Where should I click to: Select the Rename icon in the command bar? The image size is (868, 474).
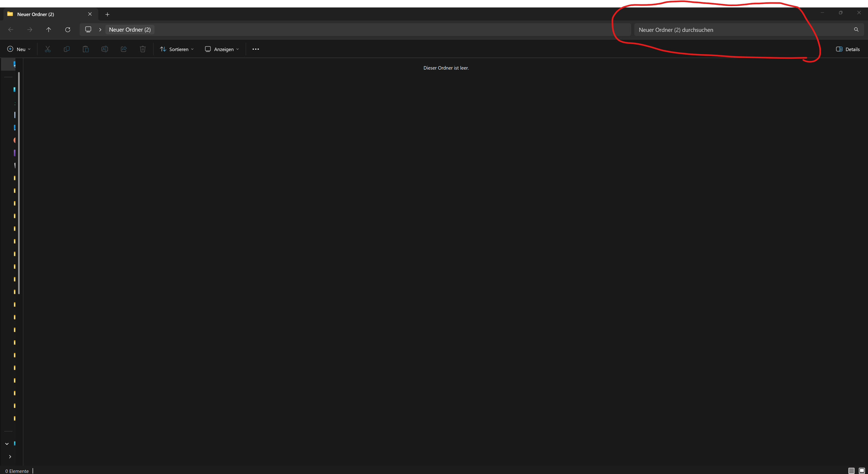click(104, 49)
